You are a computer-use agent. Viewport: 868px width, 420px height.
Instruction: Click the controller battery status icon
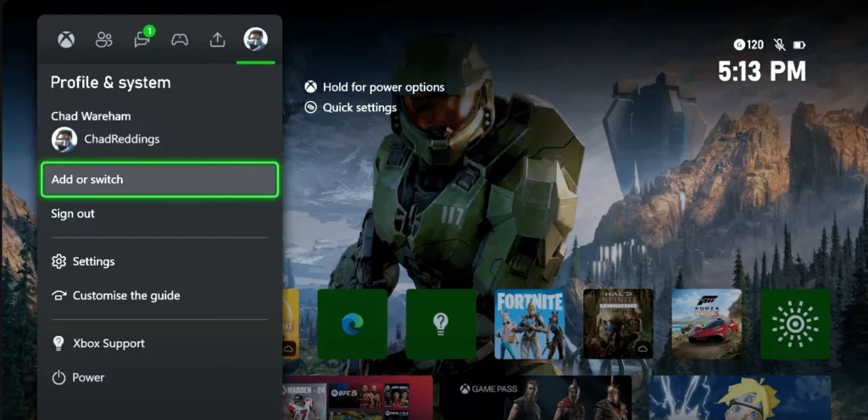799,45
